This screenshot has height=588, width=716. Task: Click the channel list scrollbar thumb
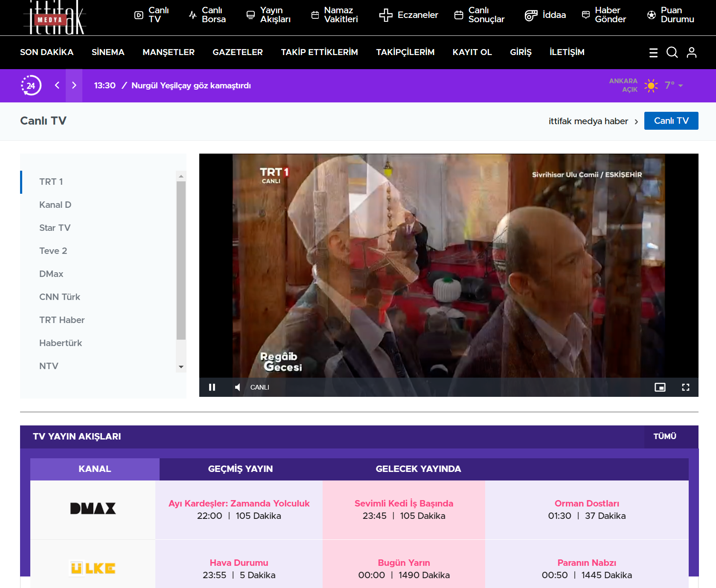pyautogui.click(x=181, y=260)
